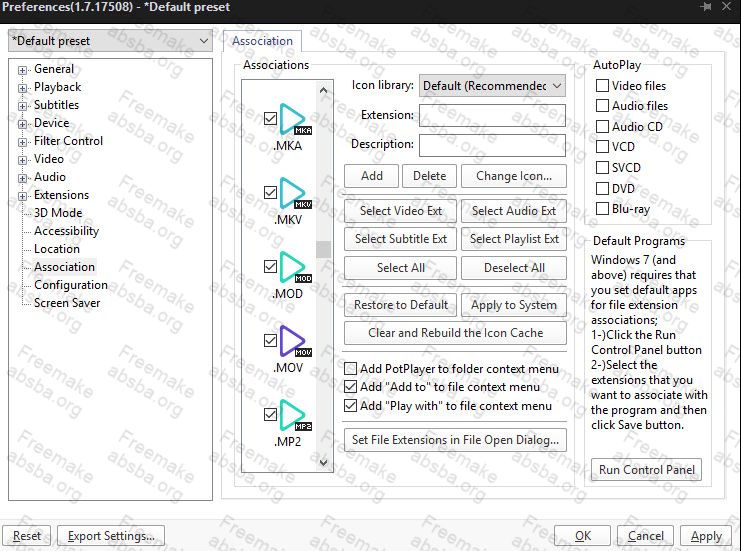Enable AutoPlay for DVD
741x551 pixels.
click(602, 189)
